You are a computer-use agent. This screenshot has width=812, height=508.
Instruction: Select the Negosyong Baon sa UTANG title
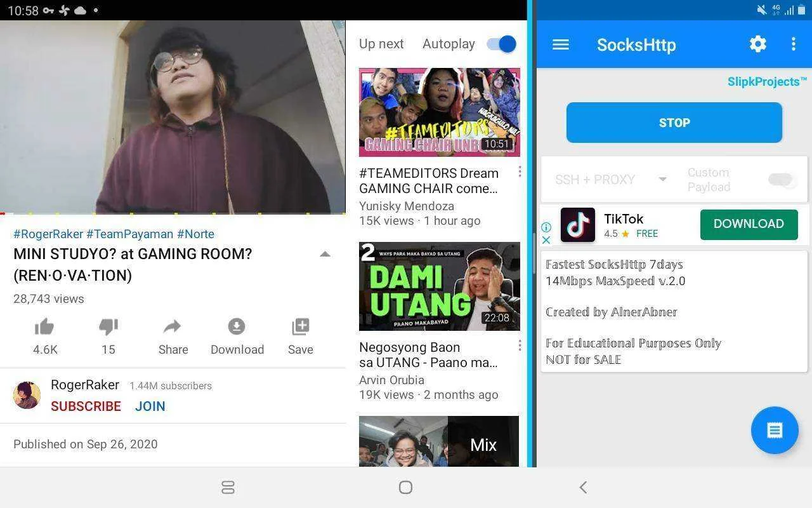point(428,355)
